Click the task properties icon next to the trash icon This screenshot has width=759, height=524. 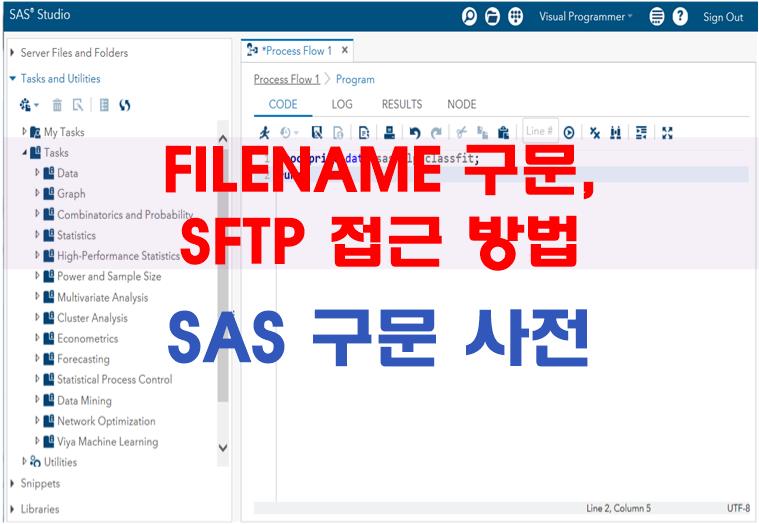pos(78,105)
